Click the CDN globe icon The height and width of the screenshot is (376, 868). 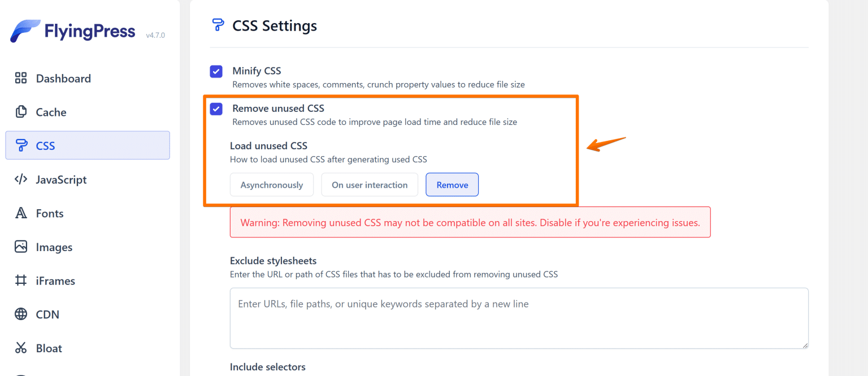click(x=21, y=314)
